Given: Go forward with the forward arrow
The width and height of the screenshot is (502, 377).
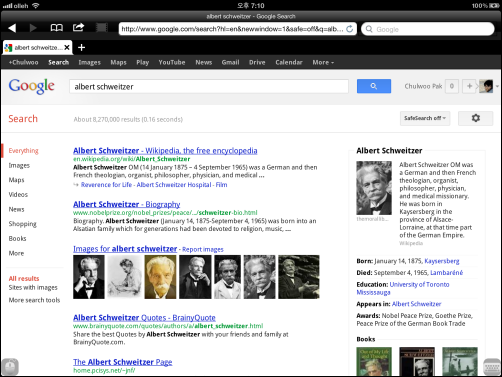Looking at the screenshot, I should click(33, 28).
